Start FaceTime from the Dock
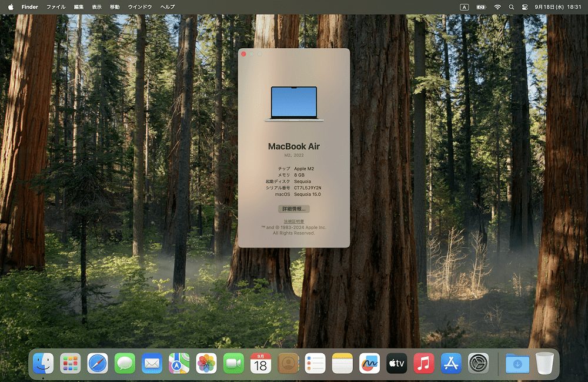This screenshot has width=588, height=382. pyautogui.click(x=233, y=363)
